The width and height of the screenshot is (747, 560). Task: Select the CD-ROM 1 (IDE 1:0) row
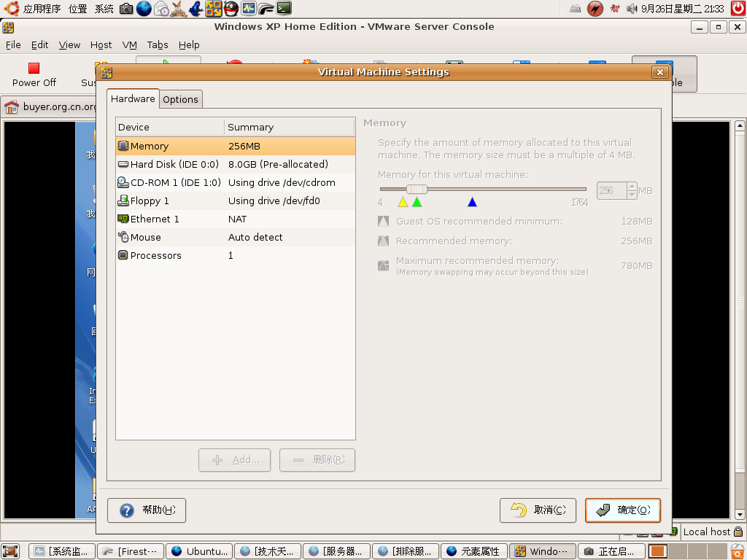tap(236, 182)
